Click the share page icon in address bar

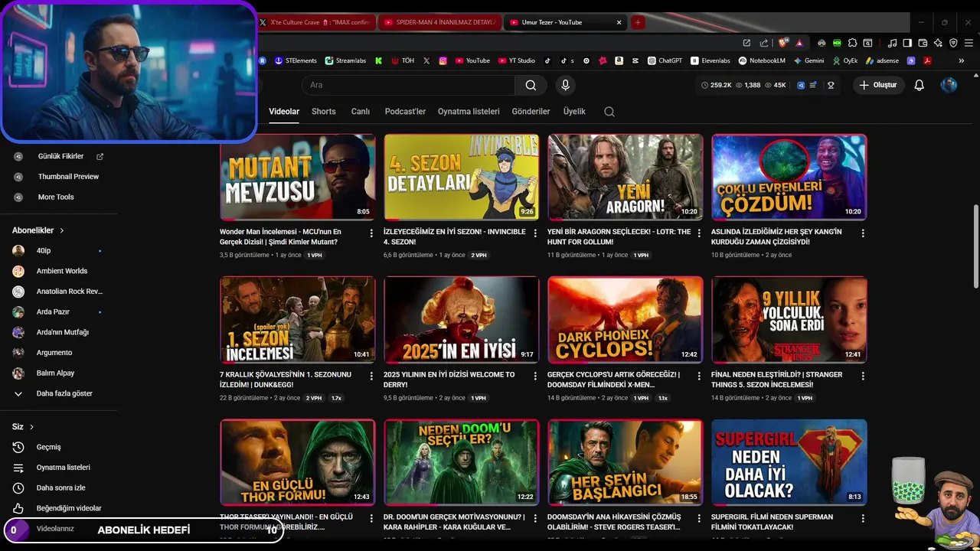coord(763,43)
